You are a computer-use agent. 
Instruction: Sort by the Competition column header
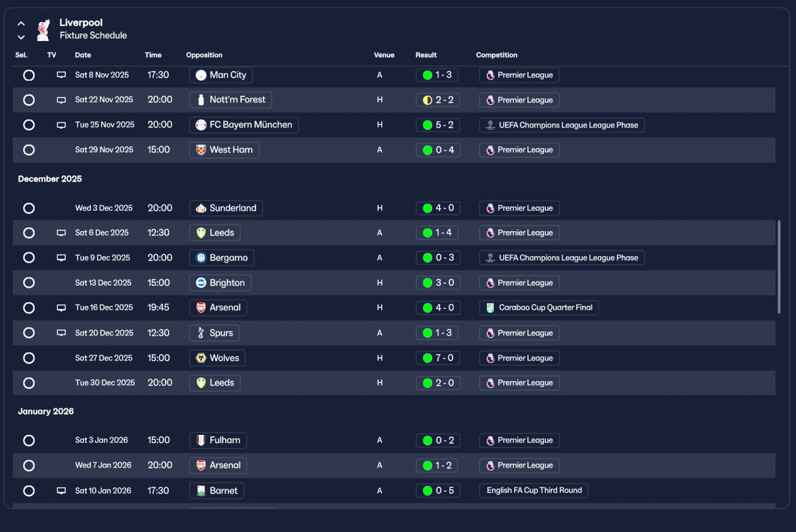(x=496, y=55)
